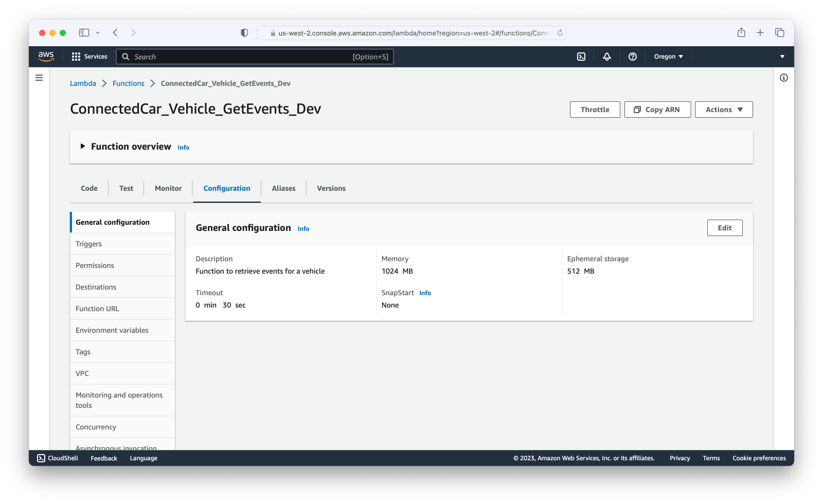Open Permissions configuration section
The height and width of the screenshot is (504, 823).
coord(122,265)
